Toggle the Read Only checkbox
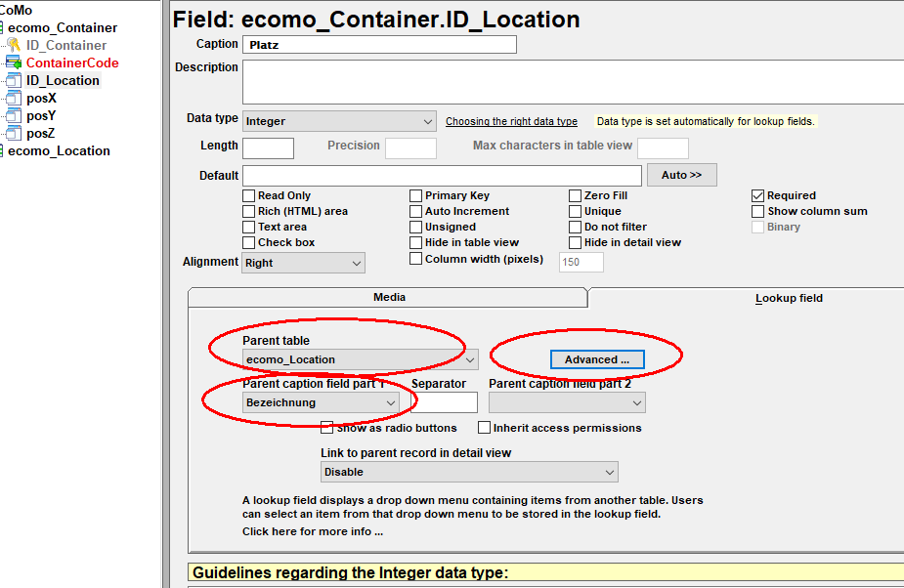 pos(248,196)
